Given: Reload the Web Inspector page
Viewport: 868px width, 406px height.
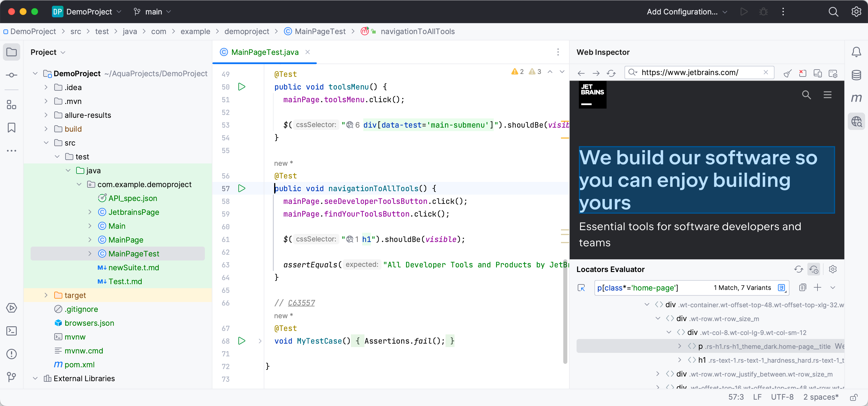Looking at the screenshot, I should coord(611,73).
